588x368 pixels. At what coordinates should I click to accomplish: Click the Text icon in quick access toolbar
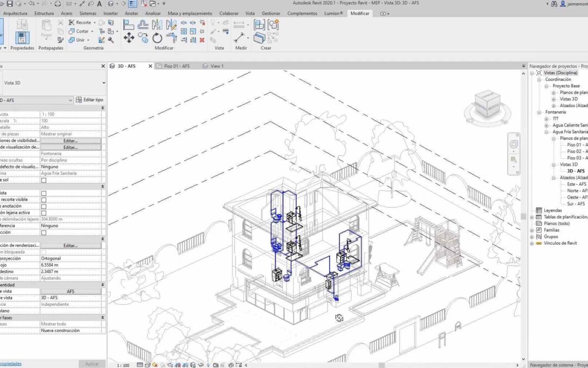100,3
